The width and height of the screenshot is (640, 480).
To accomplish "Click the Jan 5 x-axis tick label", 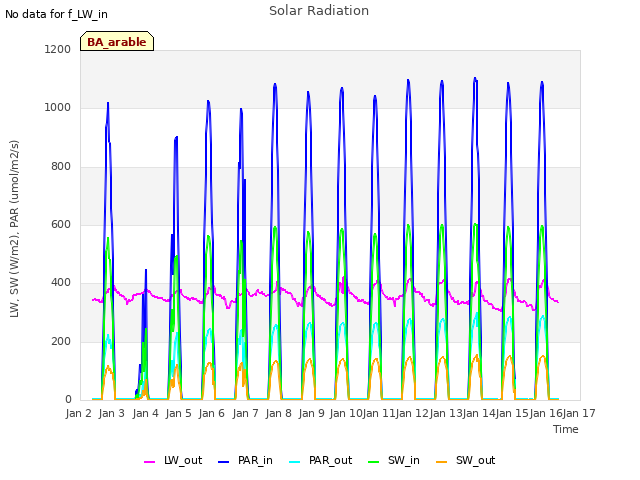I will (178, 413).
